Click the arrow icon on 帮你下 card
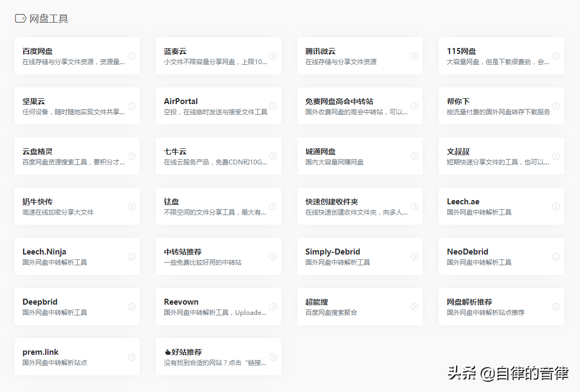 tap(556, 106)
